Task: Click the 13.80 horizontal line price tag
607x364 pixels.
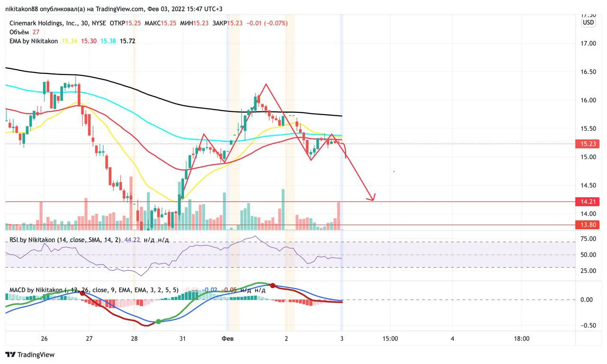Action: (x=588, y=225)
